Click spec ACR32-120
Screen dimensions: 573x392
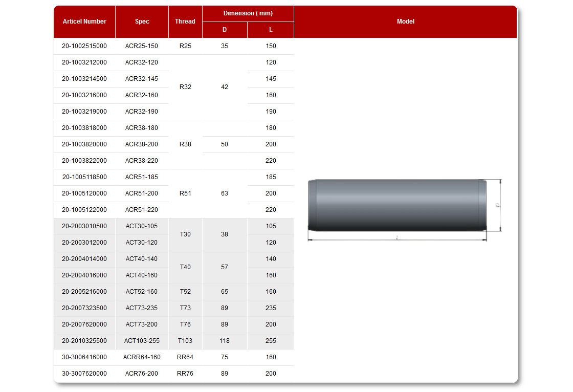coord(142,62)
